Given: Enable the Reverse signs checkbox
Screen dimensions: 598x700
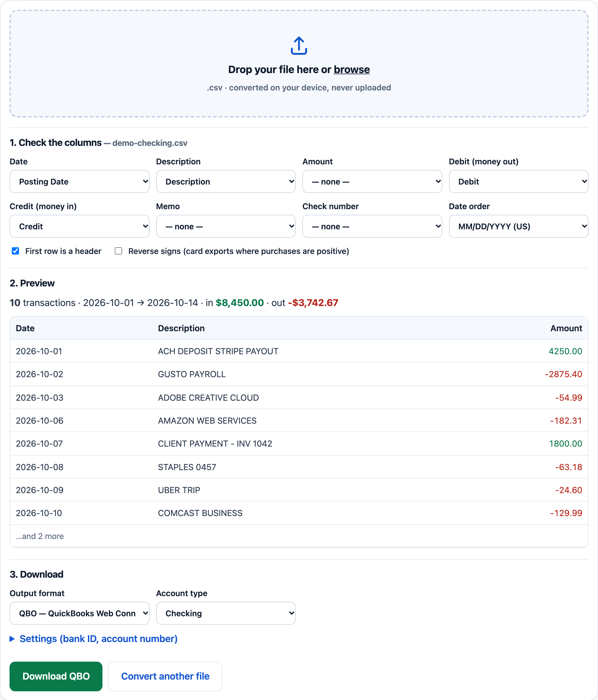Looking at the screenshot, I should (x=118, y=251).
